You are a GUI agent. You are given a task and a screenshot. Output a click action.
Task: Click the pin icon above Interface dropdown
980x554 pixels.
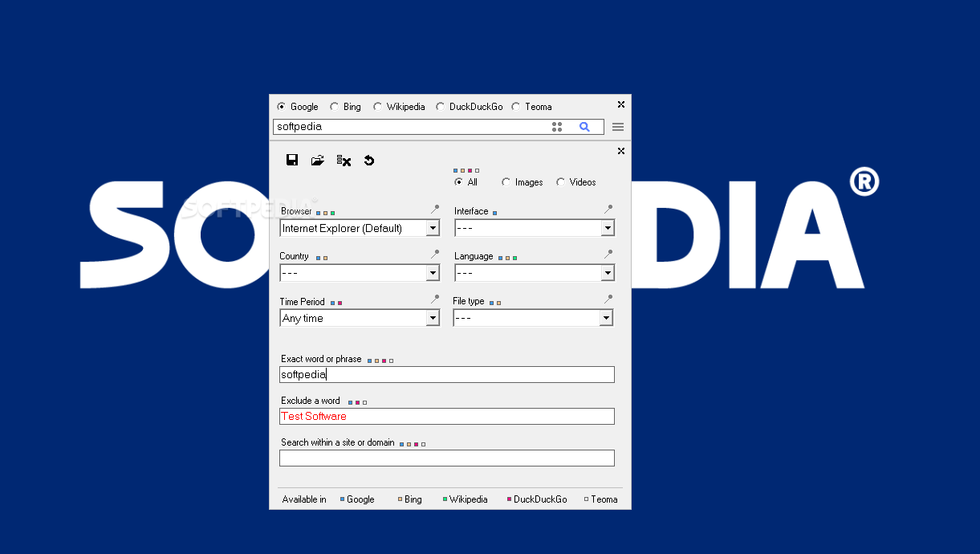click(x=608, y=210)
